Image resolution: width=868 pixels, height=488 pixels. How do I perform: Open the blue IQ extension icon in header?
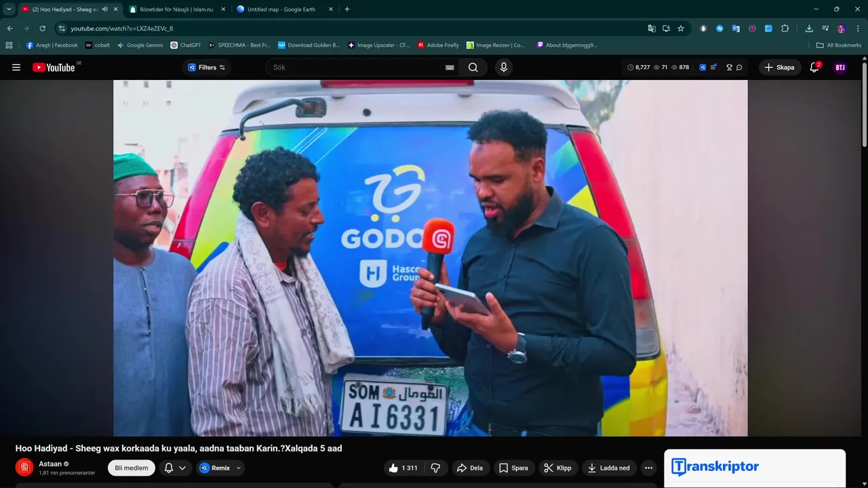[703, 67]
